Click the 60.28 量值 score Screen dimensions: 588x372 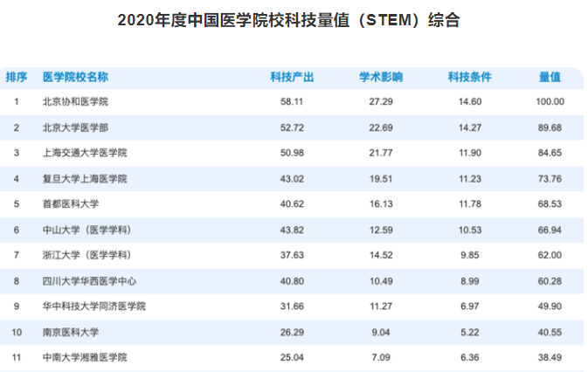point(550,281)
